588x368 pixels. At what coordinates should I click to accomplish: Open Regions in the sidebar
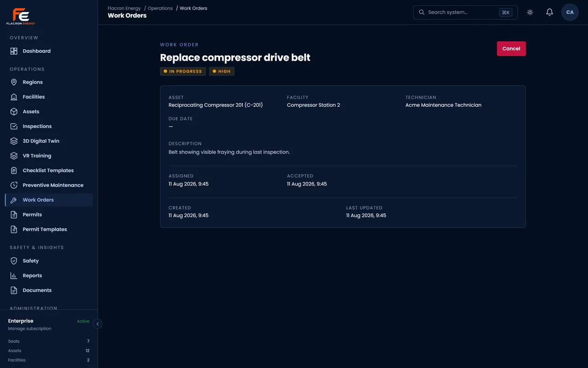pyautogui.click(x=49, y=82)
